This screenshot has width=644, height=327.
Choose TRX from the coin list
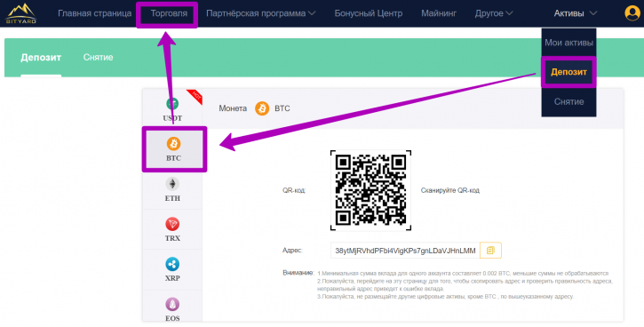[x=172, y=229]
